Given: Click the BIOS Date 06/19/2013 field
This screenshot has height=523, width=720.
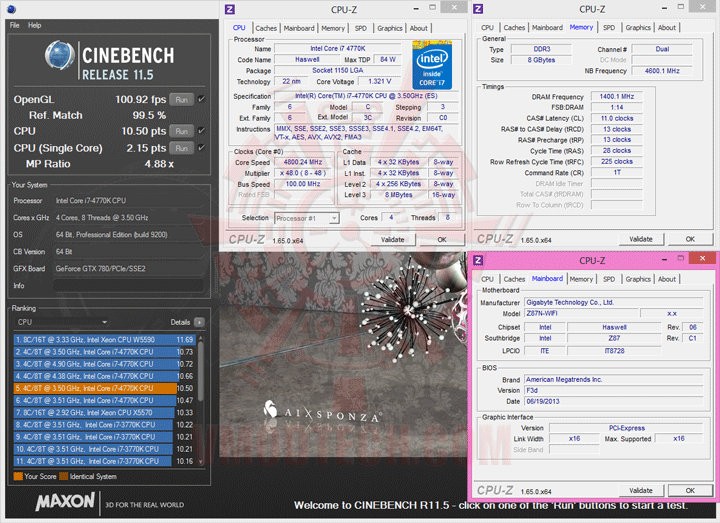Looking at the screenshot, I should pos(613,401).
